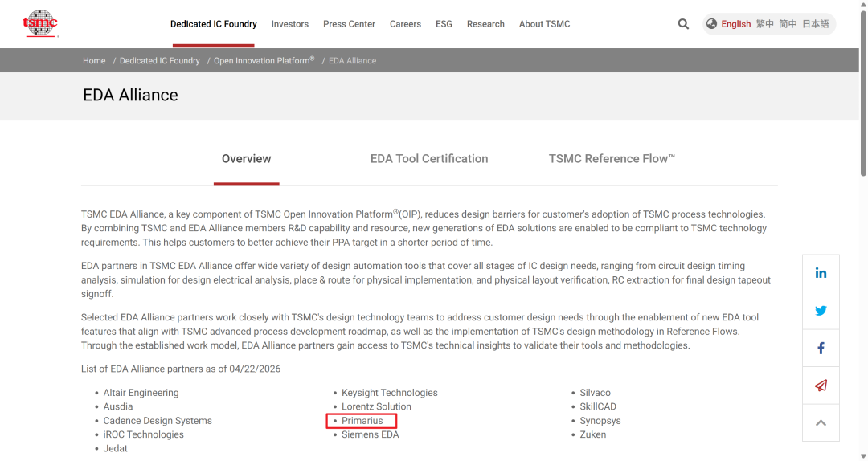The width and height of the screenshot is (868, 461).
Task: Go to Open Innovation Platform breadcrumb
Action: tap(264, 60)
